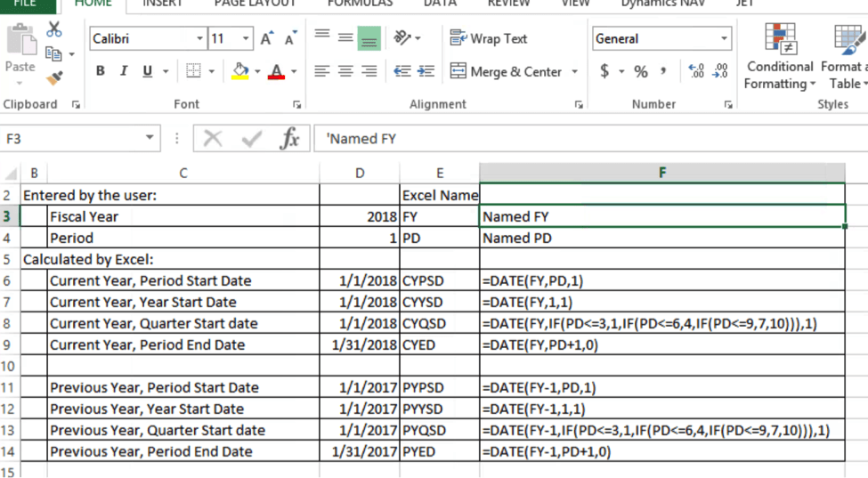Apply the Borders icon
The height and width of the screenshot is (478, 868).
point(193,71)
